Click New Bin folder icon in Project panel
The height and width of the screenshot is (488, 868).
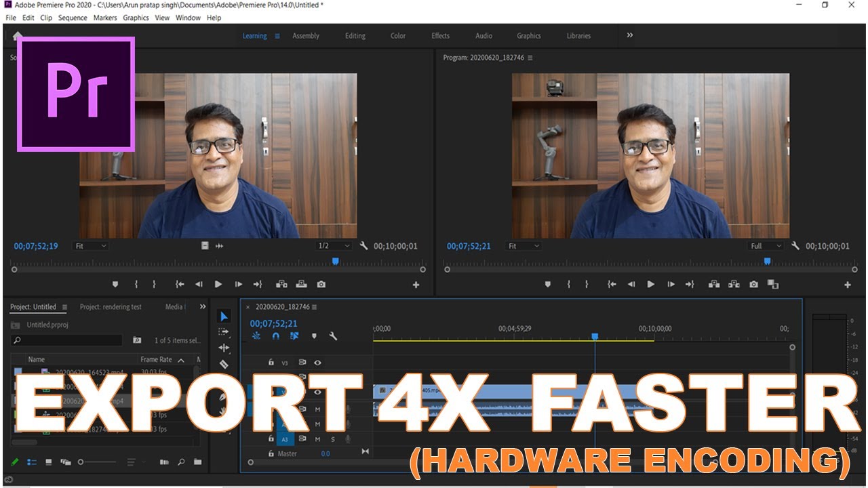point(197,462)
